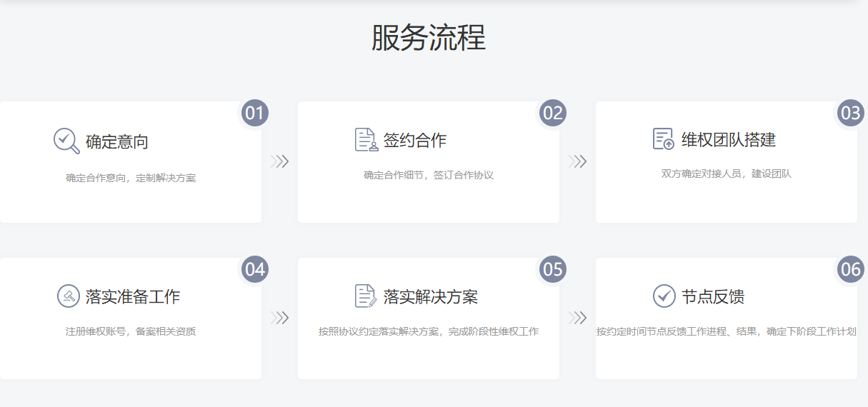The height and width of the screenshot is (407, 868).
Task: Select the step 03 number badge
Action: 850,113
